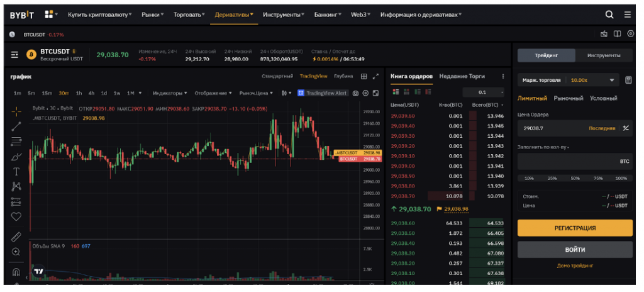Click the TradingView Alert button
This screenshot has width=644, height=292.
pos(323,93)
